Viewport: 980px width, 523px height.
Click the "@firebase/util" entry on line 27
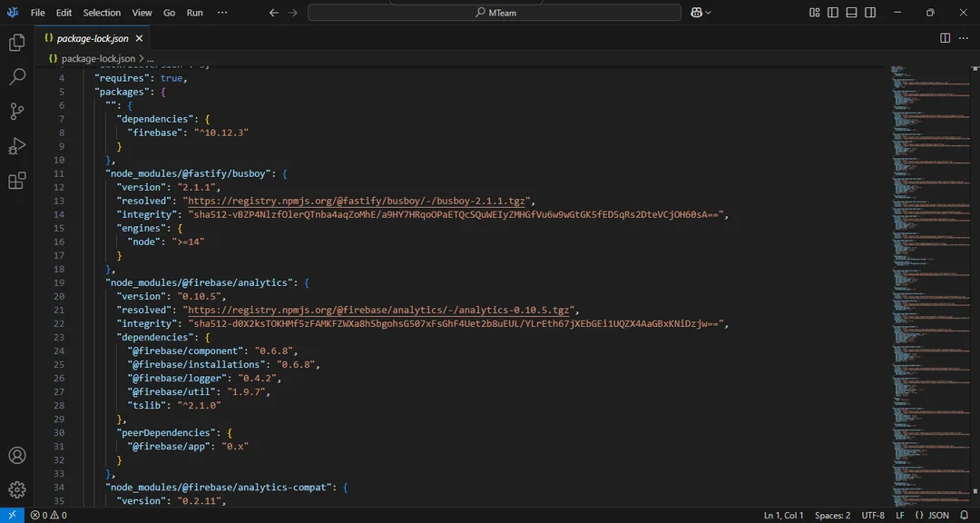point(198,391)
